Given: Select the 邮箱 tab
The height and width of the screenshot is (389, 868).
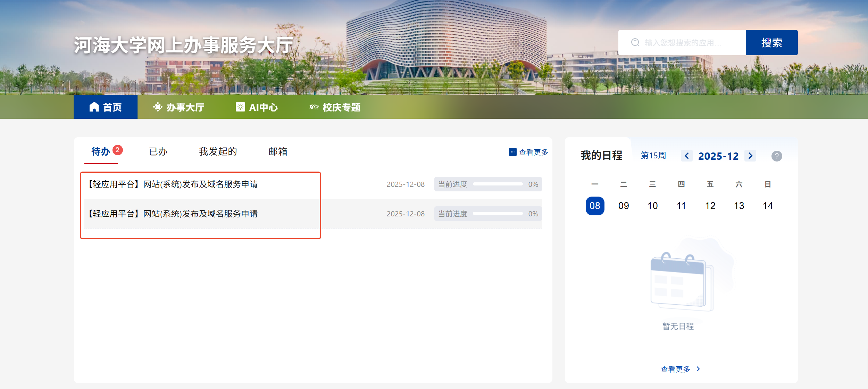Looking at the screenshot, I should pyautogui.click(x=278, y=152).
